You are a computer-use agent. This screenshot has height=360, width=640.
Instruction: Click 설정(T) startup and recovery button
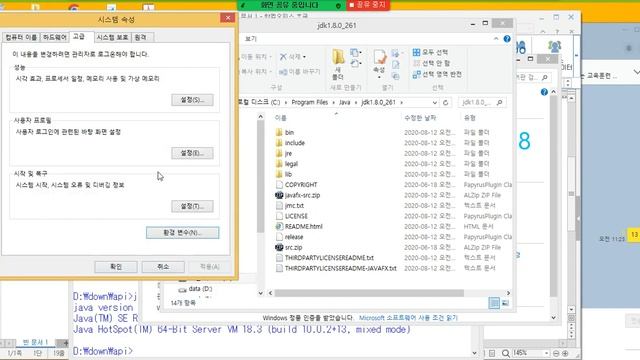pos(192,206)
